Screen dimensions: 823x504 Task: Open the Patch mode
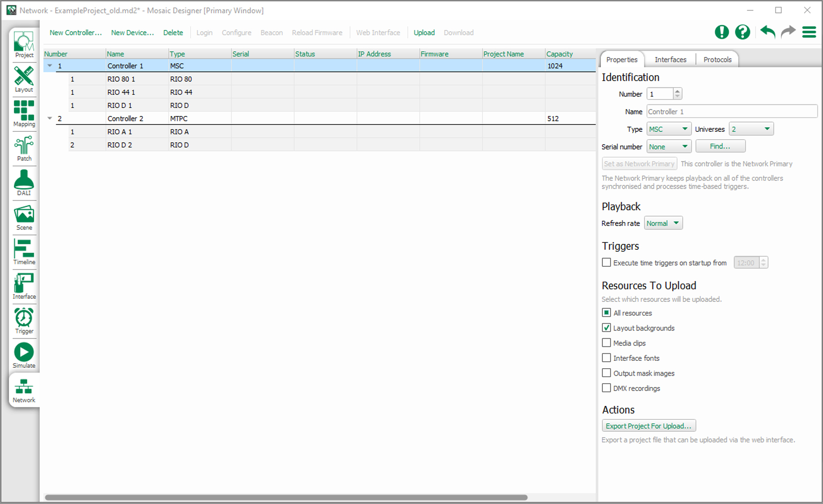24,148
